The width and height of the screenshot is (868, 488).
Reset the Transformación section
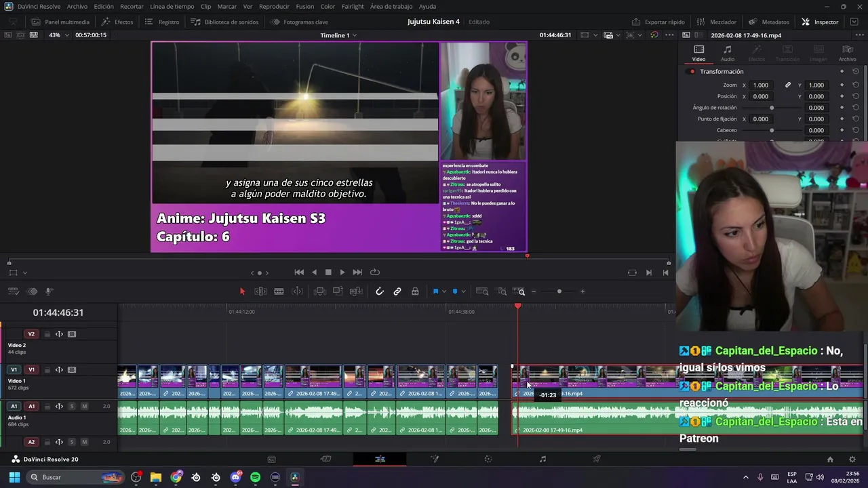click(856, 71)
